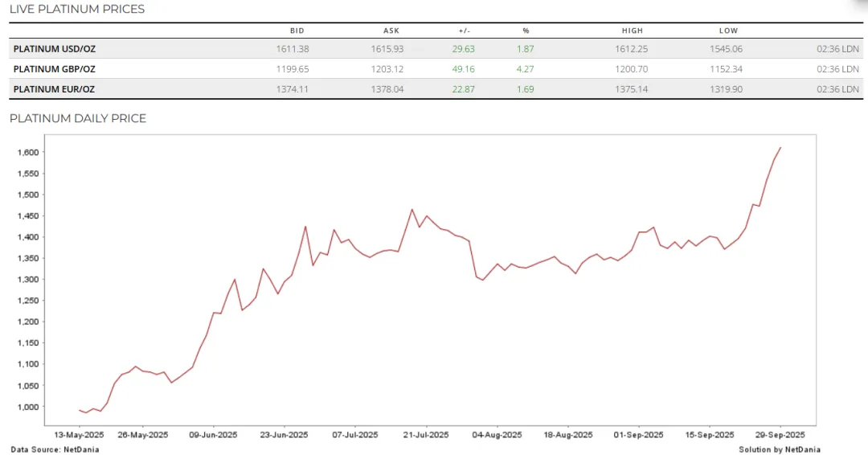Click the 29-Sep-2025 x-axis label

point(780,435)
